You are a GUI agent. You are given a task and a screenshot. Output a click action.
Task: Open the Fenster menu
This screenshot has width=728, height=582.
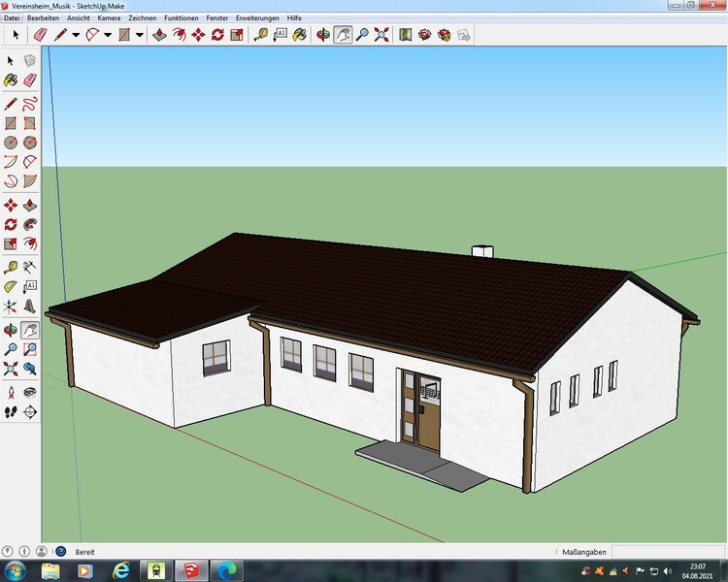click(x=216, y=18)
